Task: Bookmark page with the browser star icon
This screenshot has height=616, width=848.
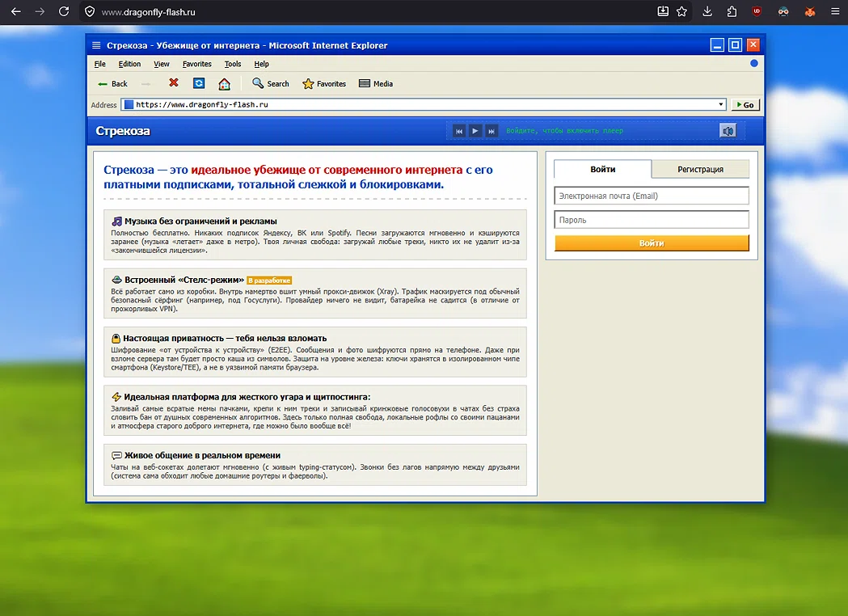Action: (682, 11)
